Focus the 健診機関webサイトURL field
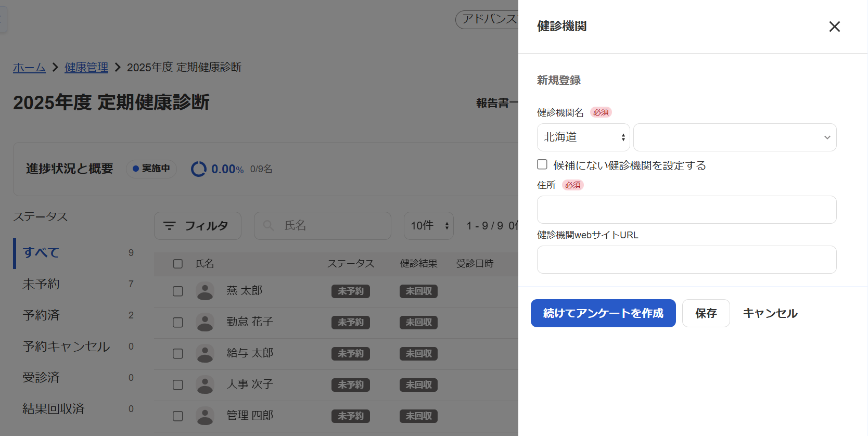Screen dimensions: 868x436 (x=686, y=260)
